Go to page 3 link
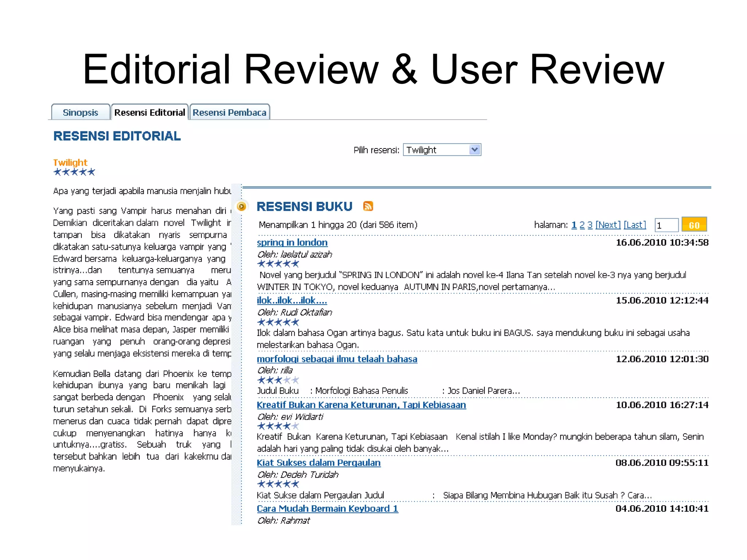 click(x=590, y=225)
